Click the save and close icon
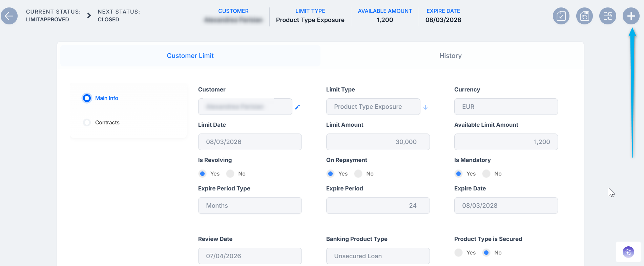644x266 pixels. (x=561, y=16)
